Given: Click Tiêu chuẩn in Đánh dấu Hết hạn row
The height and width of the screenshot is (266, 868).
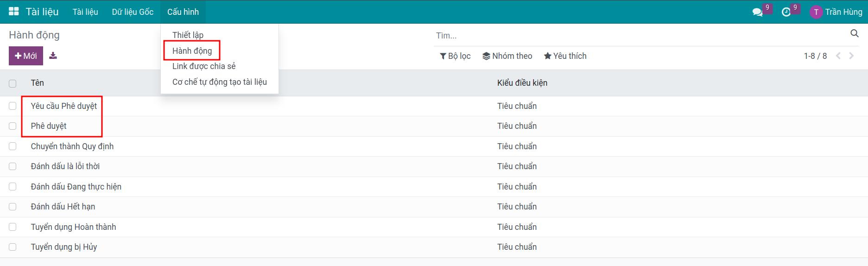Looking at the screenshot, I should [x=517, y=207].
